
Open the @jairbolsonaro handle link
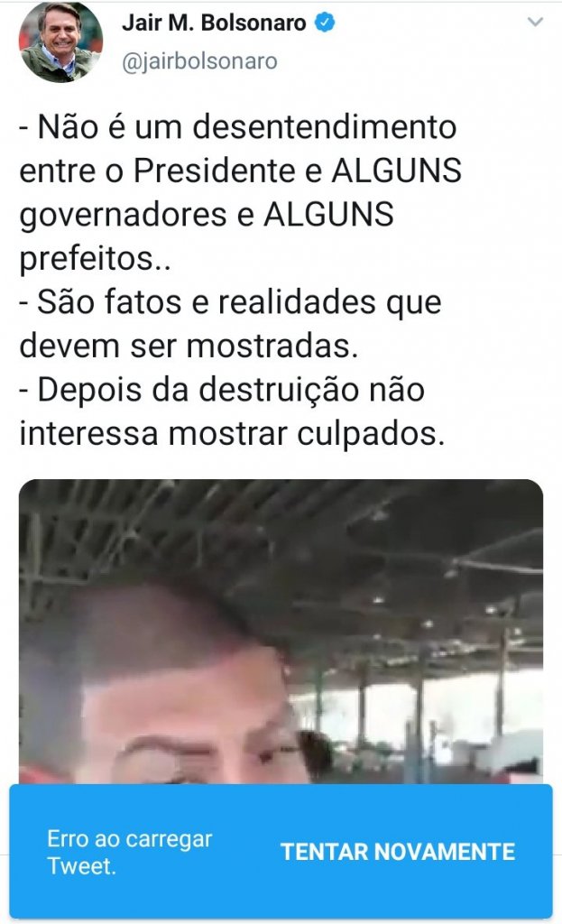click(x=199, y=61)
